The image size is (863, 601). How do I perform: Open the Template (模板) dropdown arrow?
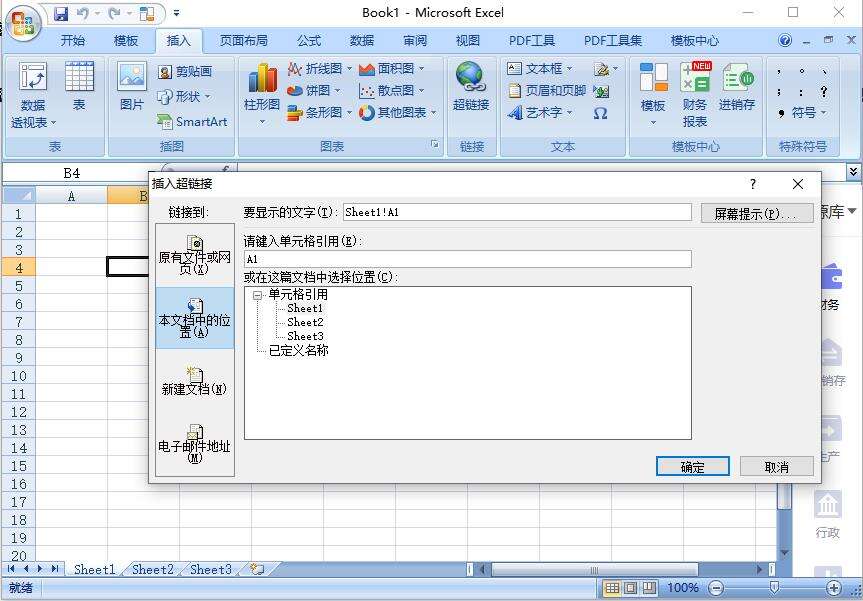point(653,122)
